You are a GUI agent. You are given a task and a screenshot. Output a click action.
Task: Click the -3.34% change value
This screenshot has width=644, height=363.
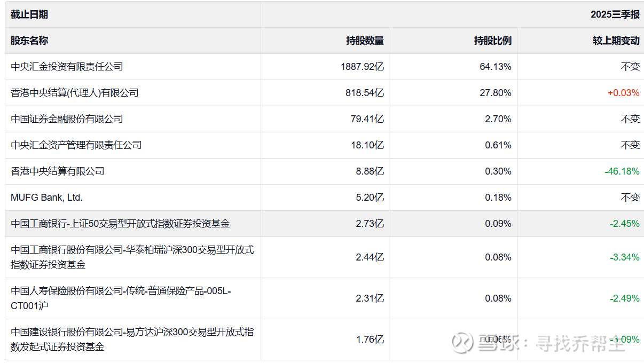625,257
